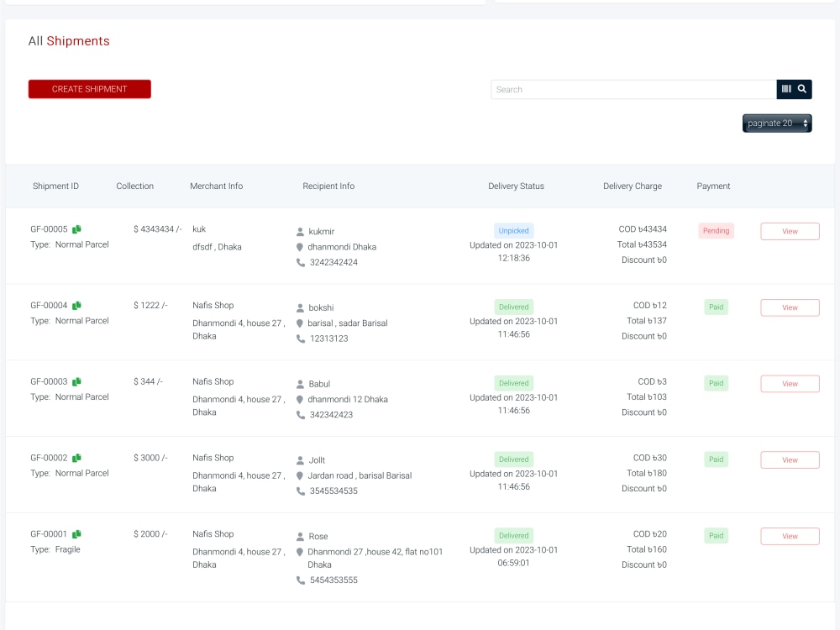Click the Create Shipment button
Viewport: 840px width, 630px height.
(x=90, y=89)
